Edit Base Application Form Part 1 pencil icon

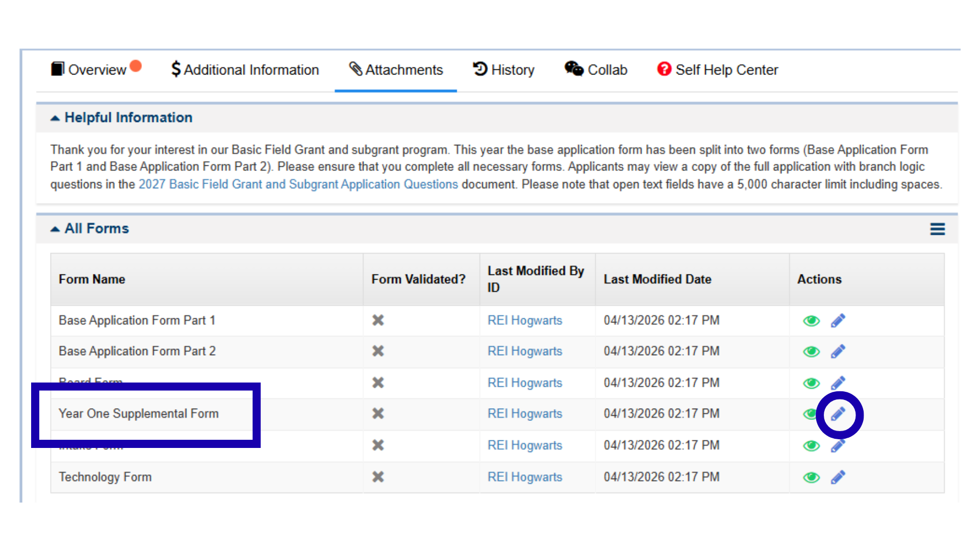(838, 320)
